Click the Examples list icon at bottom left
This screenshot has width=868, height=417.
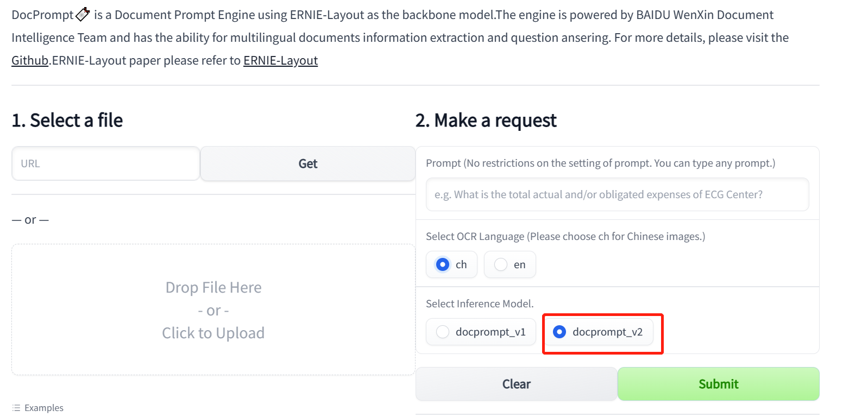tap(16, 408)
